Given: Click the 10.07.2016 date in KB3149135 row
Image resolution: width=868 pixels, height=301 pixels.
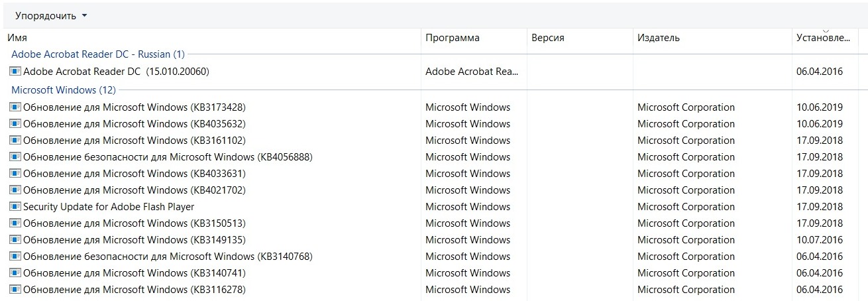Looking at the screenshot, I should coord(820,239).
